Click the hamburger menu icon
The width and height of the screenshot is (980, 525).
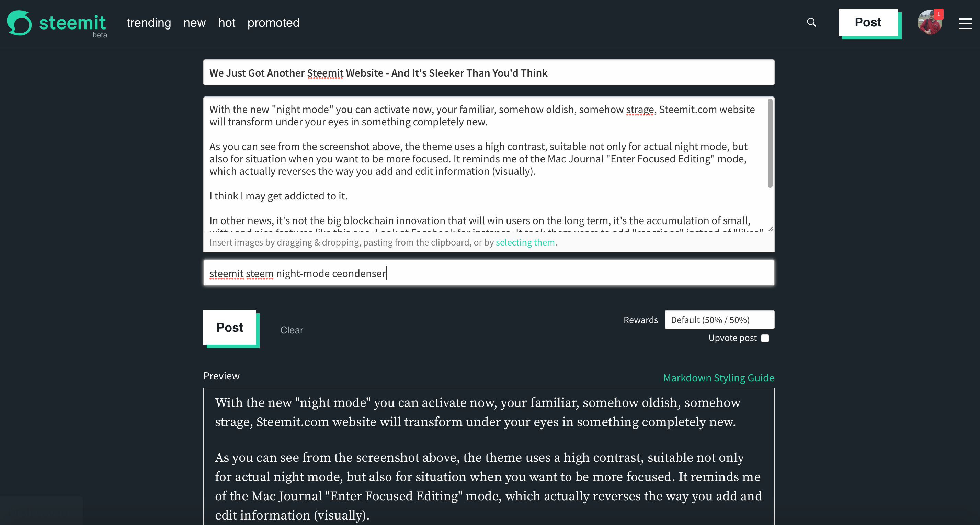[966, 23]
